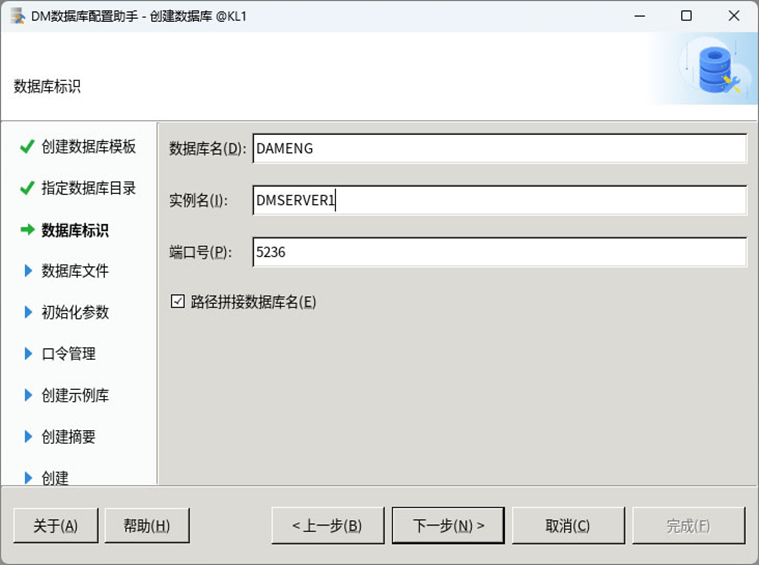Select the 指定数据库目录 step
This screenshot has height=565, width=759.
pyautogui.click(x=89, y=188)
